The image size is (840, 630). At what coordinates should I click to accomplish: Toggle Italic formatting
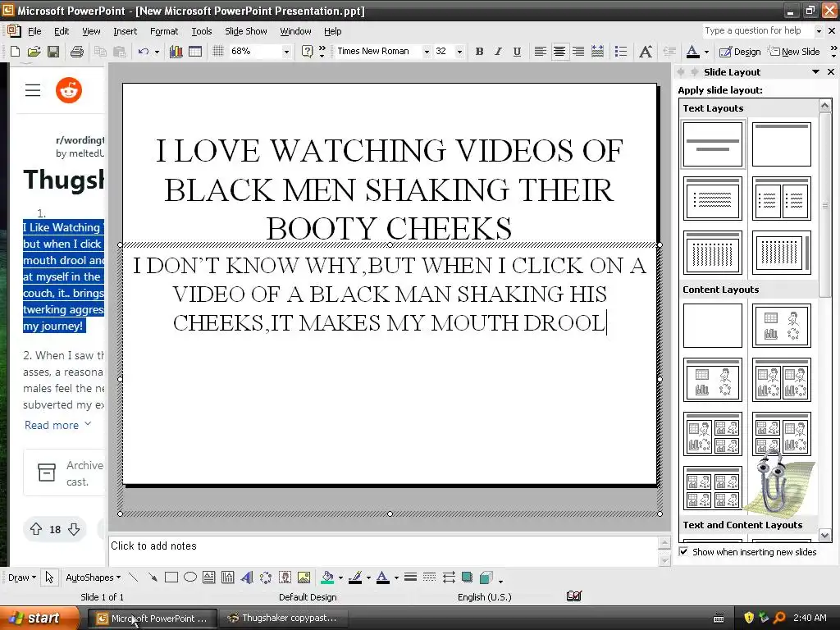tap(498, 52)
